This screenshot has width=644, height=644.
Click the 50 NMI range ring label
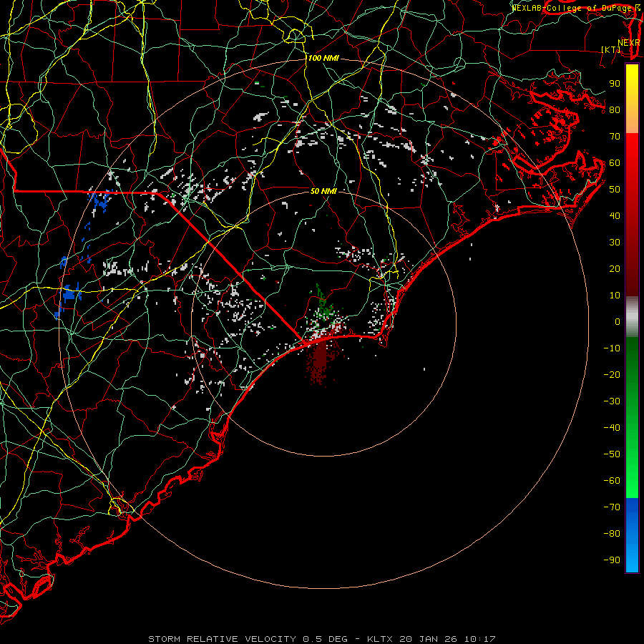click(323, 191)
